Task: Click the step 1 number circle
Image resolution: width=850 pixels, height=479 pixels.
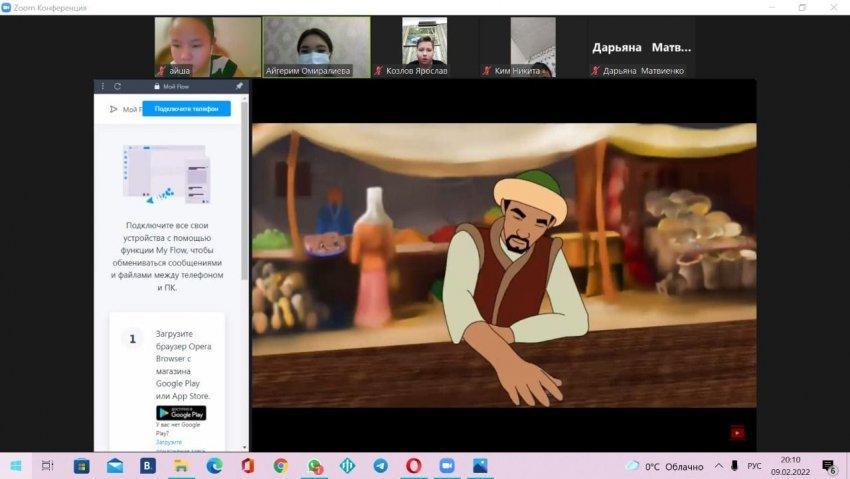Action: pyautogui.click(x=132, y=339)
